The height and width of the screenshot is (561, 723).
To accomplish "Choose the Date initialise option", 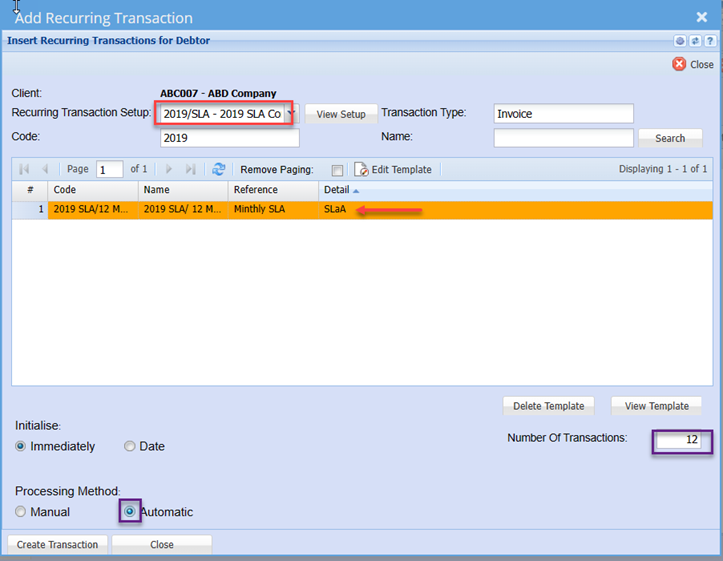I will point(130,446).
